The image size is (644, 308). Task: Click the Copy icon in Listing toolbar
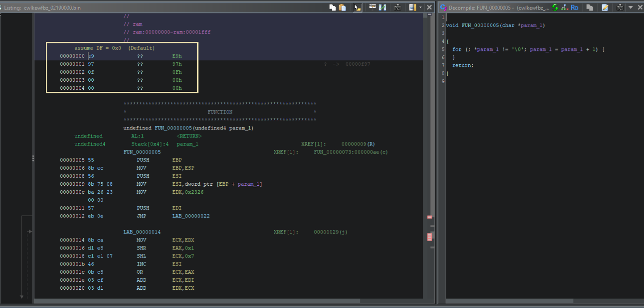click(x=332, y=8)
